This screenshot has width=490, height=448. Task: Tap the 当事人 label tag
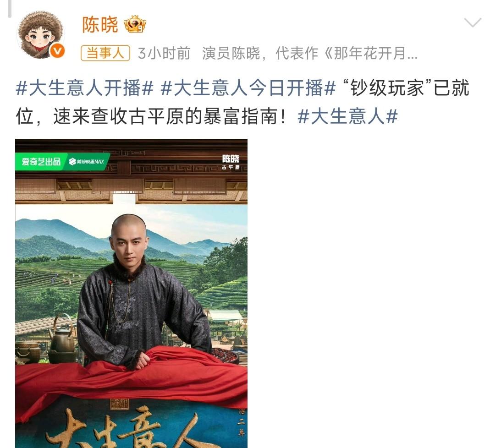[x=105, y=53]
